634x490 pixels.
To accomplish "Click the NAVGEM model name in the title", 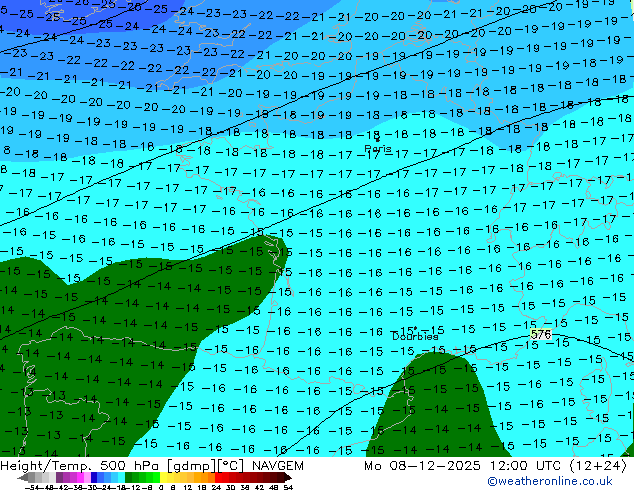I will [x=277, y=466].
